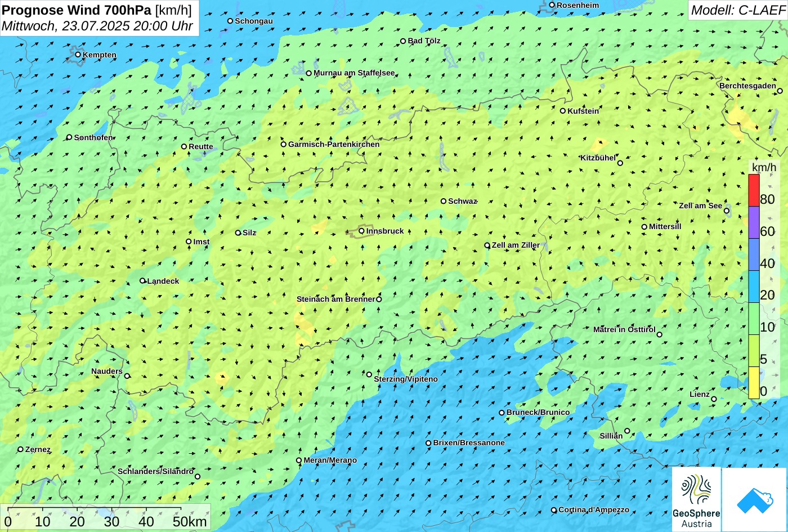Click the Schwaz location dot
788x532 pixels.
point(444,201)
